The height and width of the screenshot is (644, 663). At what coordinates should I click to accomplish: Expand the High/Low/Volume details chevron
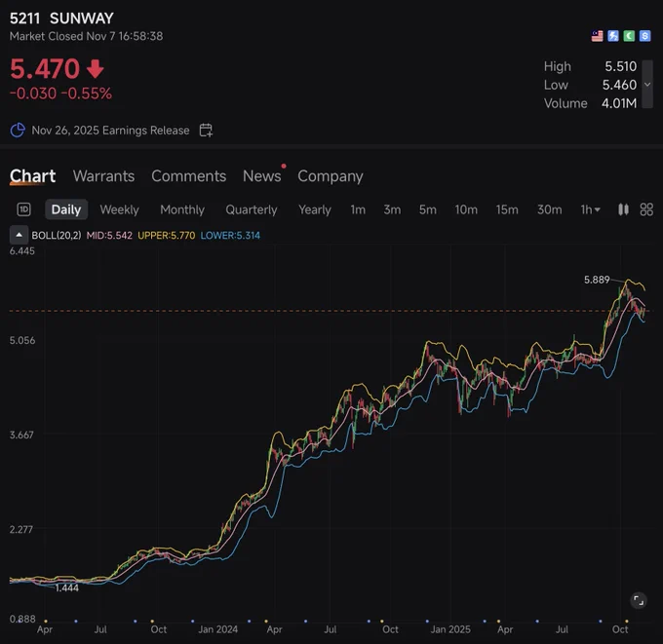(x=647, y=85)
